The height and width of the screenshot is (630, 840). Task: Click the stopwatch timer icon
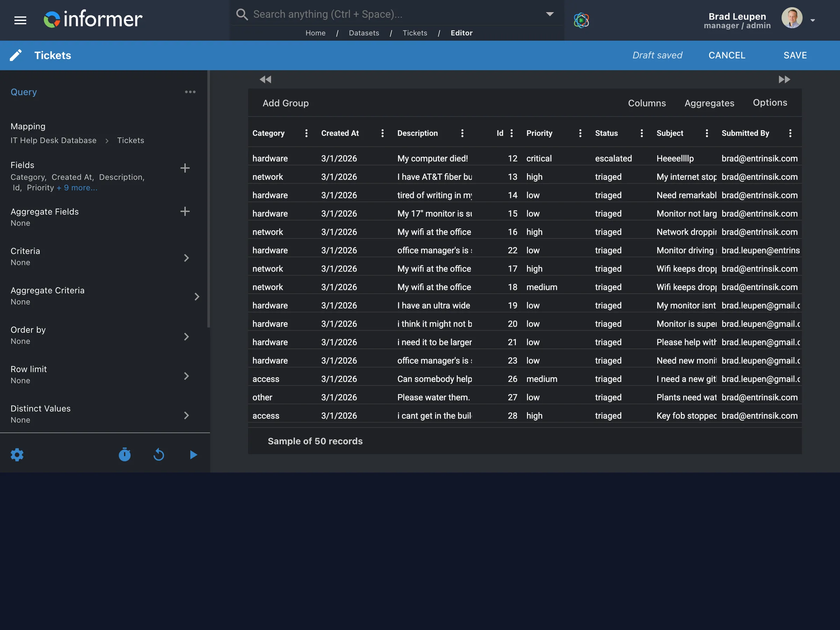(125, 455)
